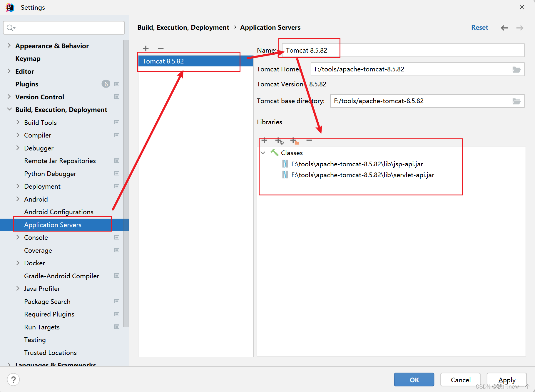Click the settings search box
Image resolution: width=535 pixels, height=392 pixels.
(x=64, y=28)
